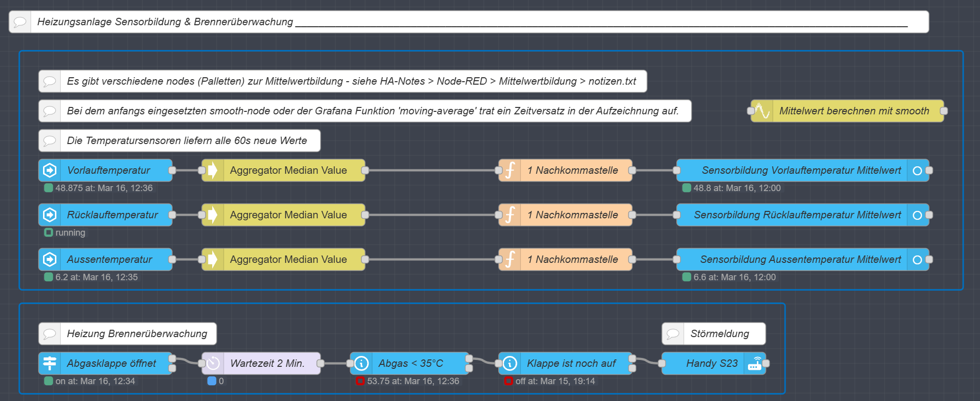
Task: Click sensor circle icon on Vorlauftemperatur Mittelwert
Action: point(917,170)
